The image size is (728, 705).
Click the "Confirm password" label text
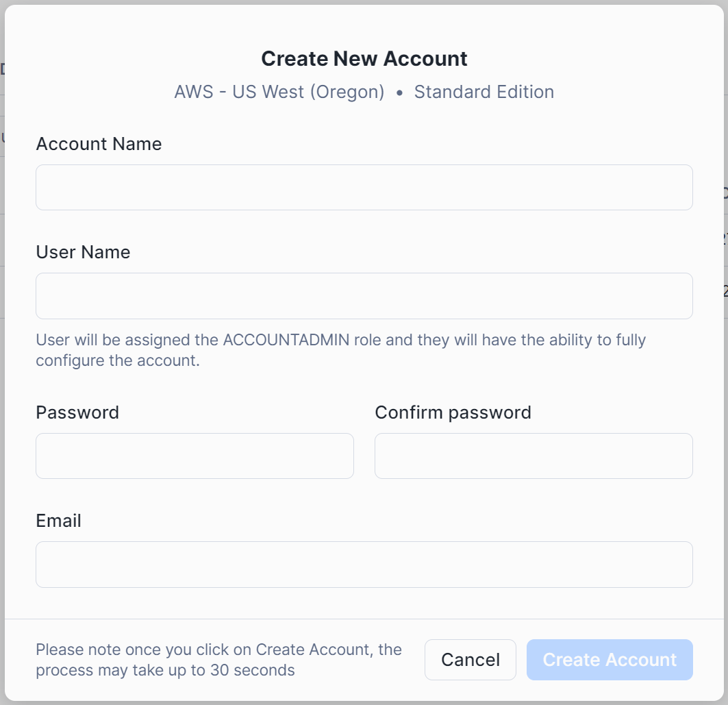(x=453, y=412)
